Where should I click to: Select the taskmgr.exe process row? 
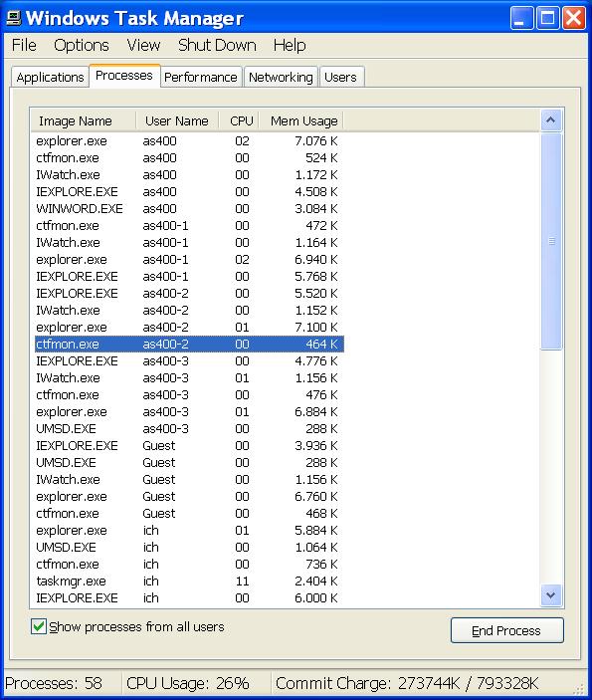point(189,581)
